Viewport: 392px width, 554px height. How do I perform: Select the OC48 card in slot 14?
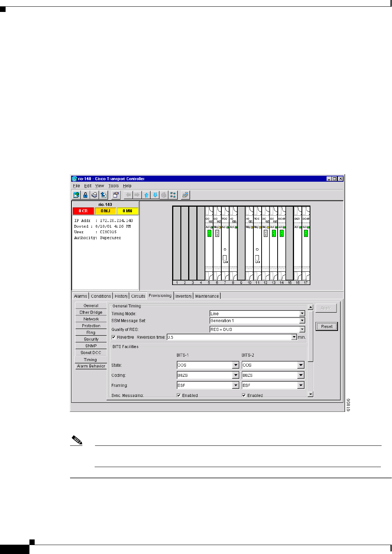coord(282,243)
